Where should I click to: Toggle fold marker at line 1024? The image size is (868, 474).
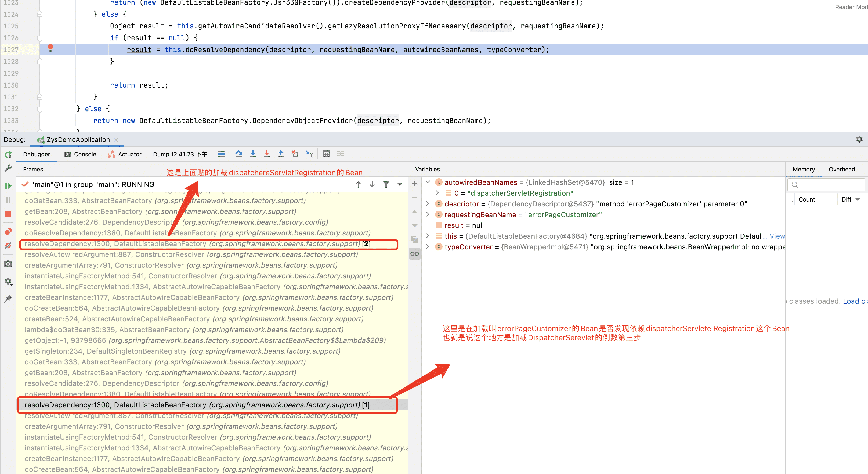coord(40,14)
